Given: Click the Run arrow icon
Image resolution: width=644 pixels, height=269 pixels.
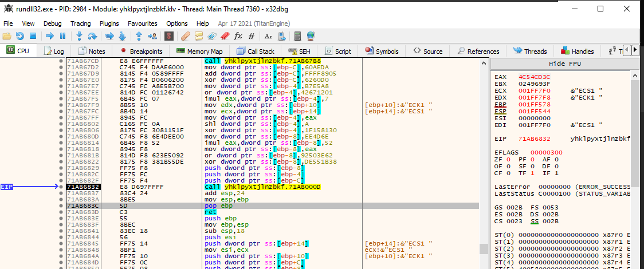Looking at the screenshot, I should pos(50,36).
